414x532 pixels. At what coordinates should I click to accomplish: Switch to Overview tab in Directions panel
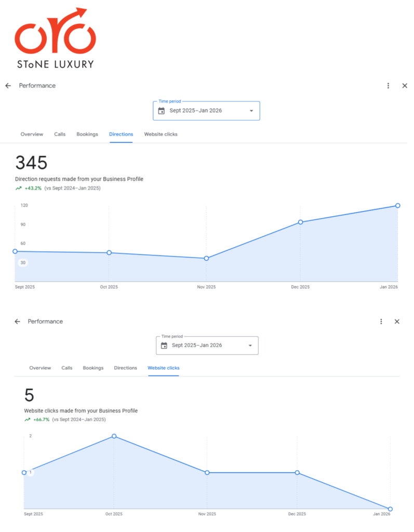(x=32, y=135)
